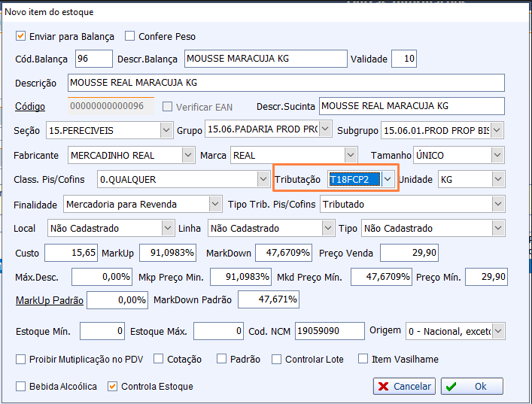The image size is (532, 404).
Task: Check the Bebida Alcoólica option
Action: (21, 386)
